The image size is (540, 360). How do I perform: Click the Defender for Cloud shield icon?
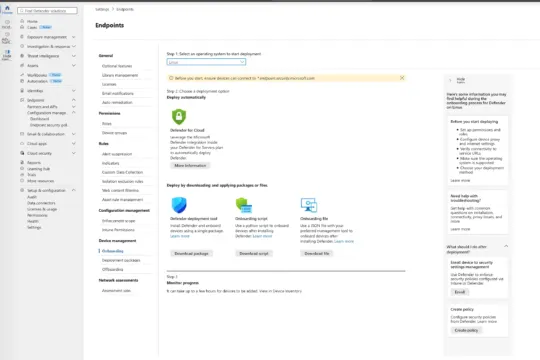(x=179, y=117)
